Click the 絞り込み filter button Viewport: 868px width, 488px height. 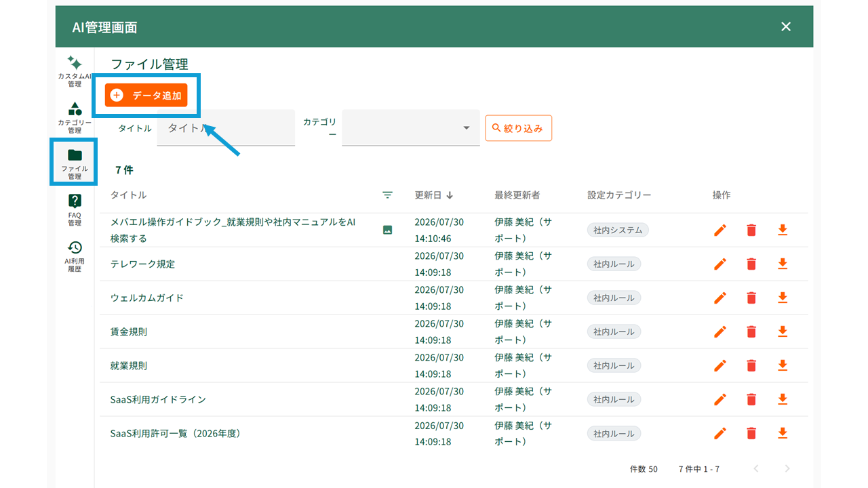coord(519,128)
